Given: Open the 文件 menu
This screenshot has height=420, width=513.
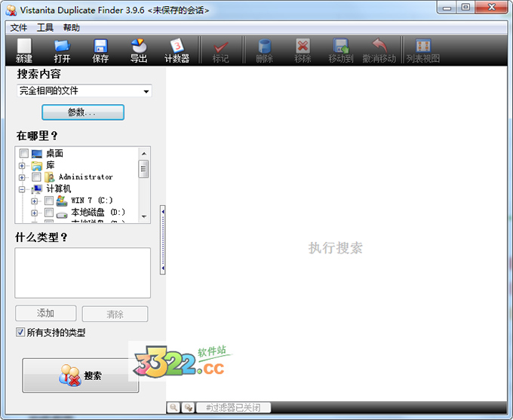Looking at the screenshot, I should pyautogui.click(x=19, y=28).
